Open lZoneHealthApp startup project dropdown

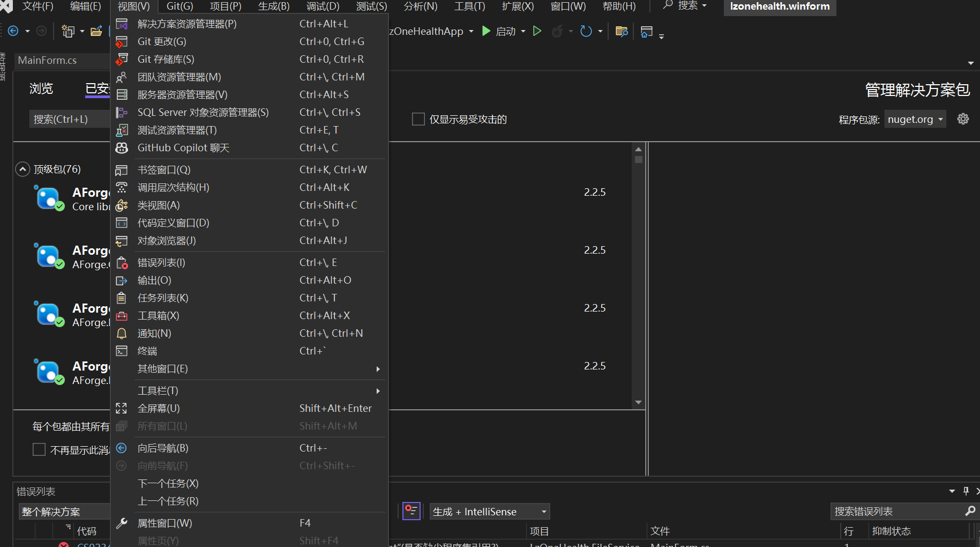(x=471, y=31)
